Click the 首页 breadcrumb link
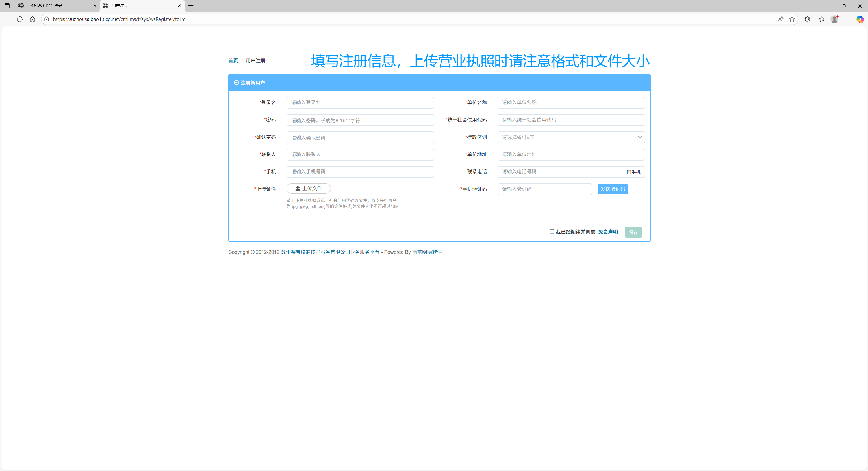The image size is (868, 471). 233,61
